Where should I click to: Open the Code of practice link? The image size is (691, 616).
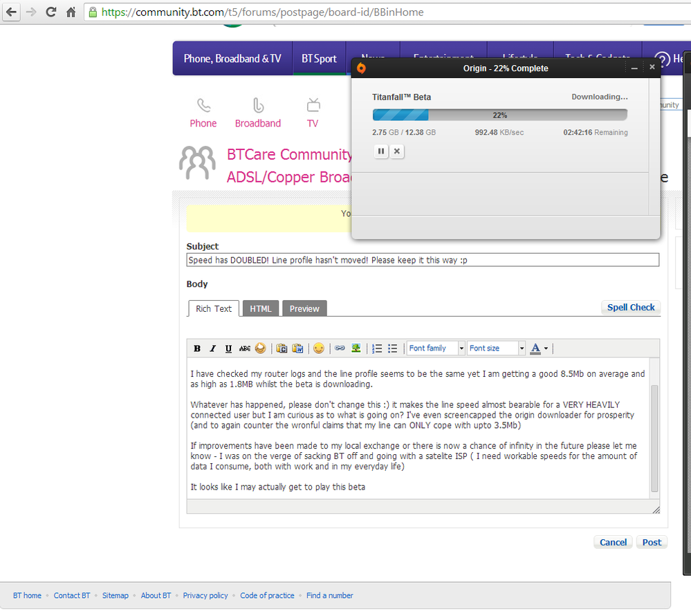tap(267, 595)
